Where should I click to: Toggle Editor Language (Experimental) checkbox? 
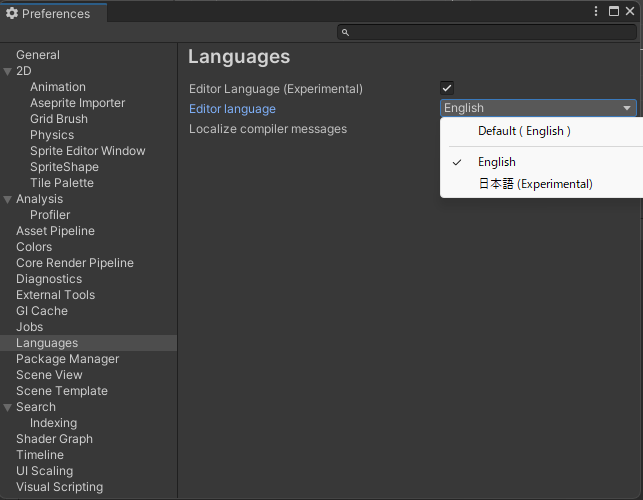coord(447,88)
